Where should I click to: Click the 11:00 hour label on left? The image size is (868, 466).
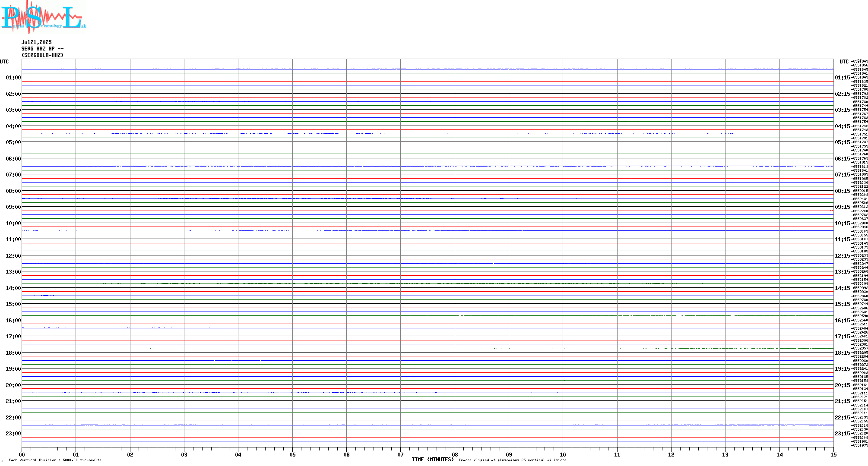(x=13, y=239)
